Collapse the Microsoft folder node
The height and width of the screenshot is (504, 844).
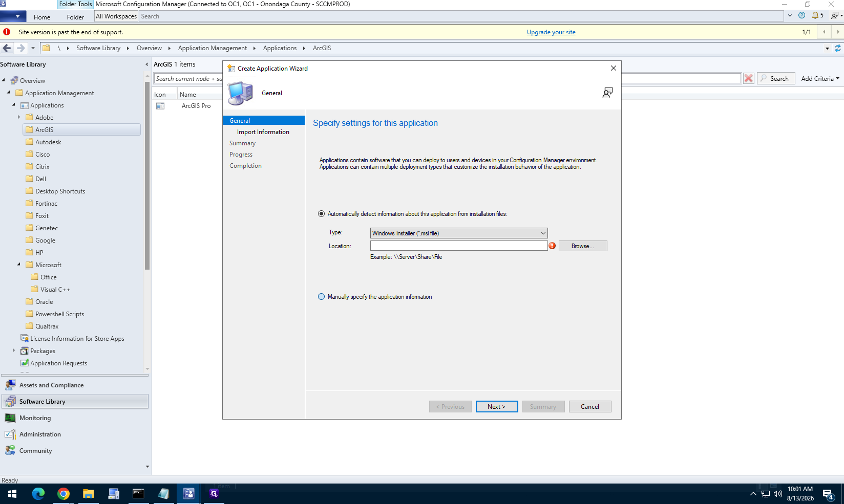coord(19,265)
